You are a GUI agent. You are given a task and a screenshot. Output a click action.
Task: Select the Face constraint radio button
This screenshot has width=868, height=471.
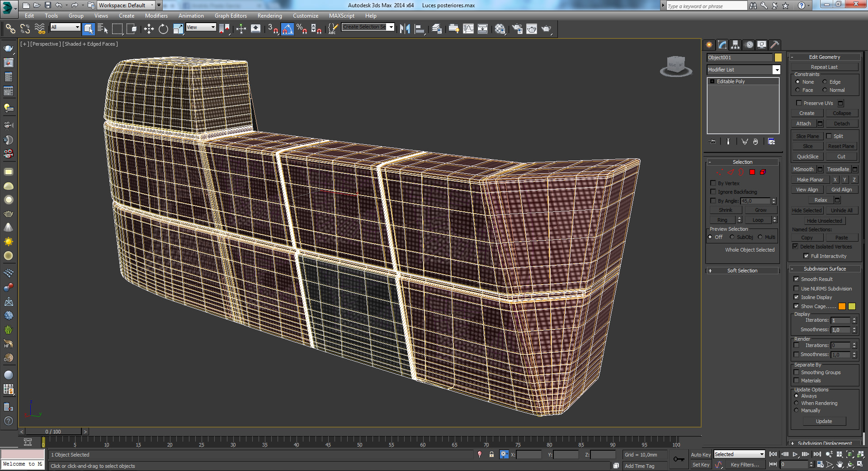798,90
